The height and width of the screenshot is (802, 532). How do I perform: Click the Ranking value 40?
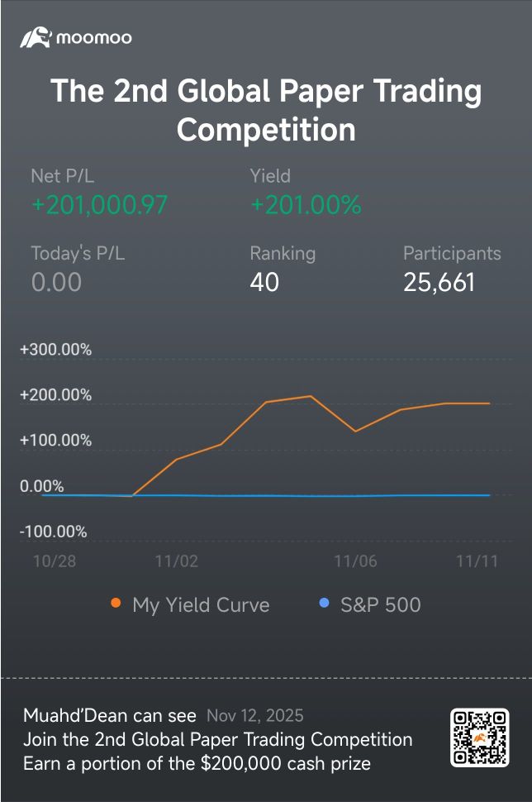(x=264, y=283)
